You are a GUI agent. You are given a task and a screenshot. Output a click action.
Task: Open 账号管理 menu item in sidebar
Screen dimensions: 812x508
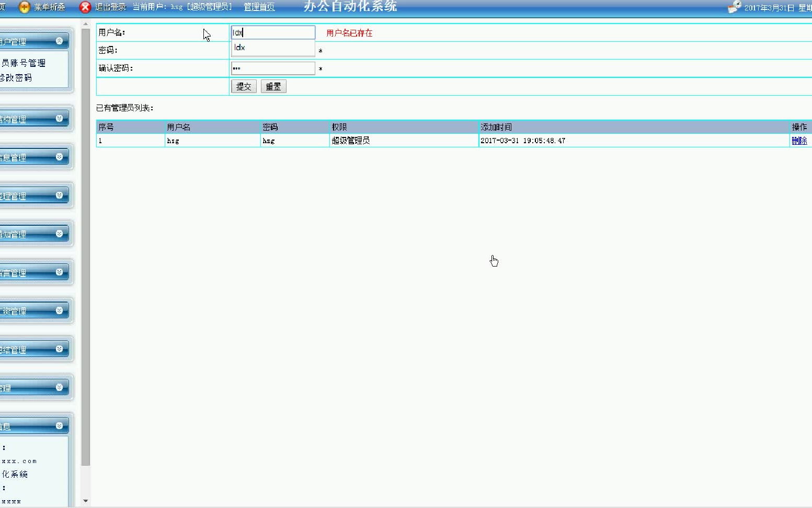click(23, 63)
